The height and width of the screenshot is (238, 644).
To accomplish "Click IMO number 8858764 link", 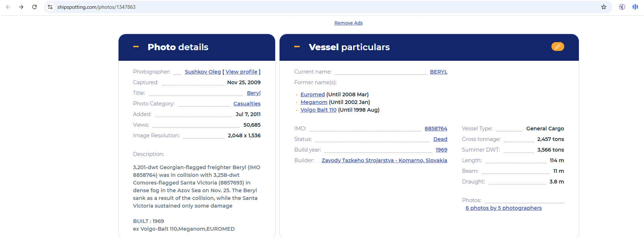I will click(436, 129).
